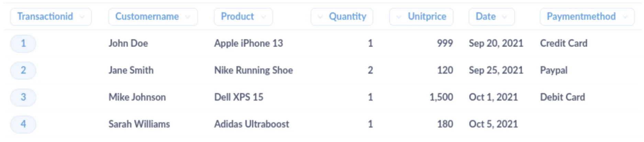Screen dimensions: 644x142
Task: Click the Apple iPhone 13 cell
Action: (248, 43)
